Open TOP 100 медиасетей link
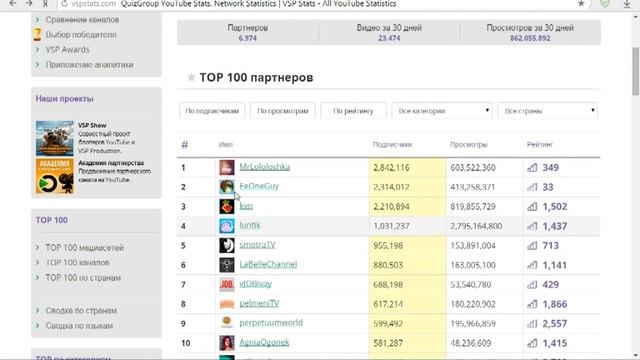Screen dimensions: 640x360 click(x=84, y=248)
